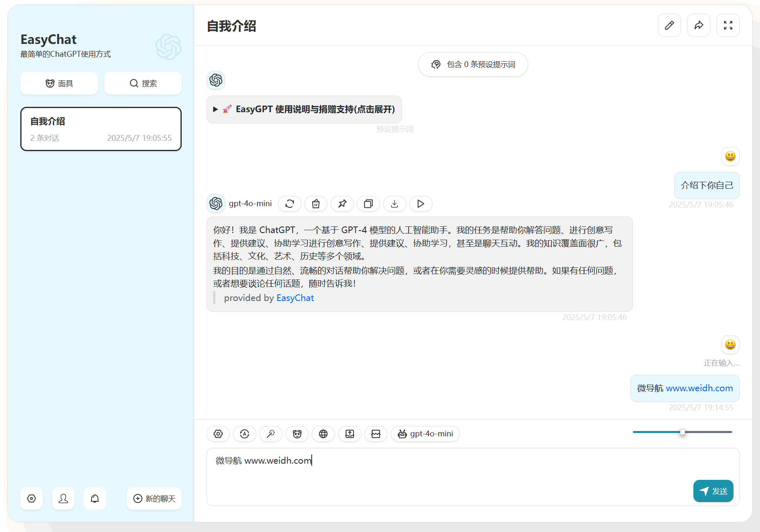Open the EasyChat link in the reply
Image resolution: width=760 pixels, height=532 pixels.
click(x=295, y=298)
